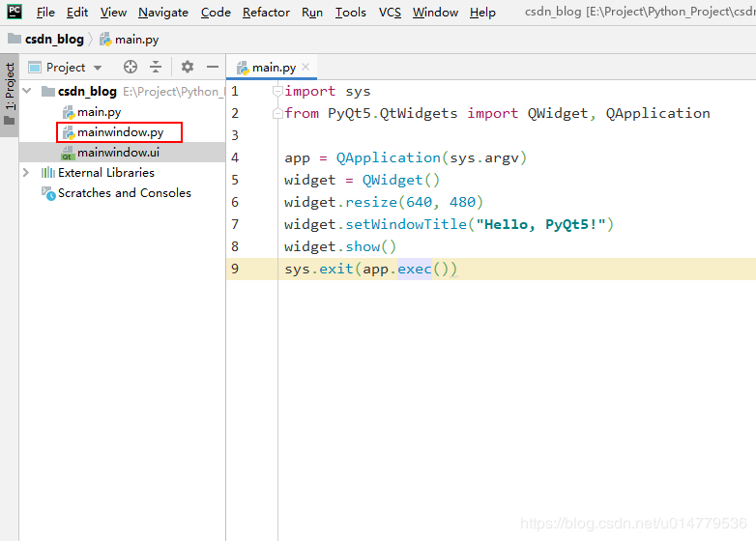Close the main.py editor tab
The height and width of the screenshot is (541, 756).
(305, 67)
